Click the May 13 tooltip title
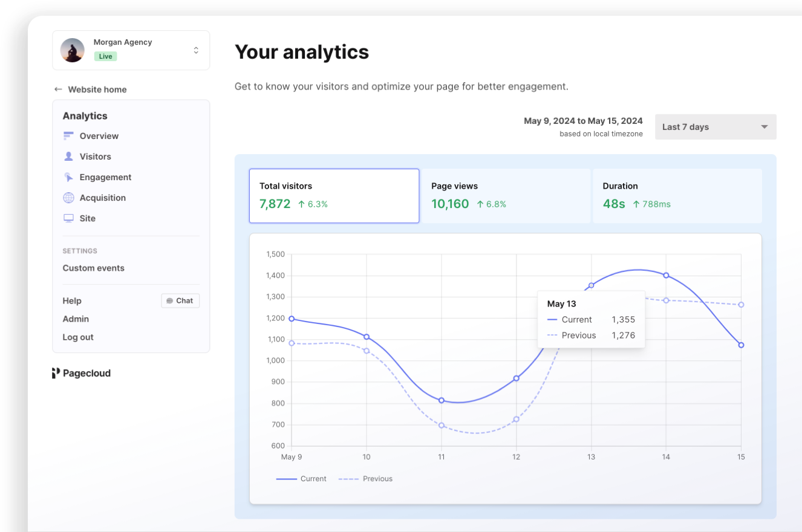 pyautogui.click(x=562, y=304)
